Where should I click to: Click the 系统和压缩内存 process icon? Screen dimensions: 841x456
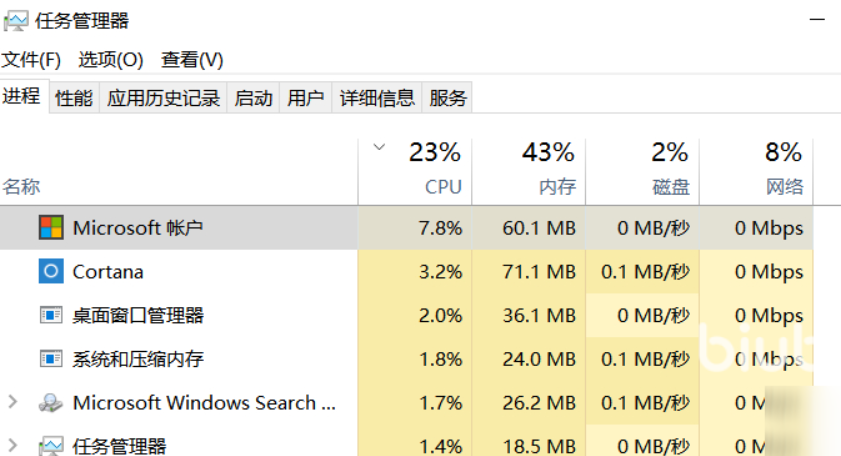coord(50,358)
